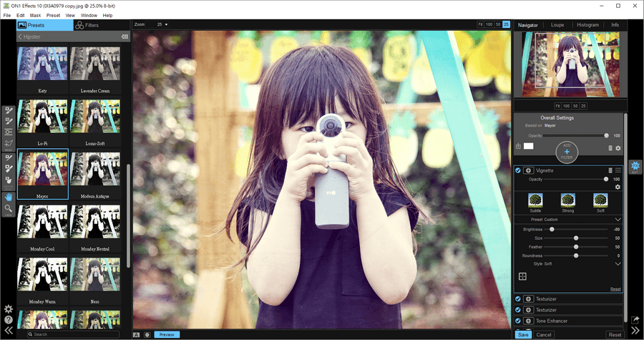Select the Masking Bug tool
Image resolution: width=644 pixels, height=340 pixels.
point(9,132)
